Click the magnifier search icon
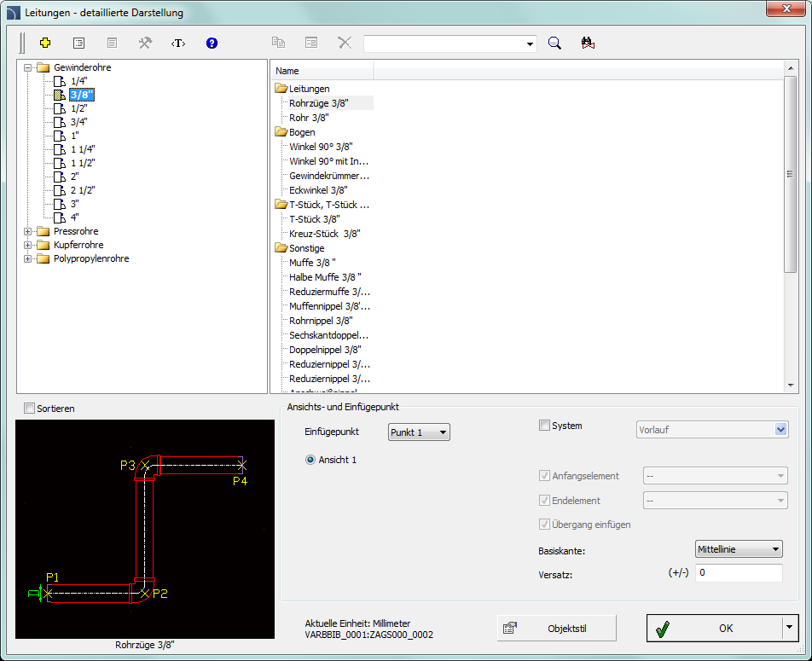Image resolution: width=812 pixels, height=661 pixels. coord(554,43)
